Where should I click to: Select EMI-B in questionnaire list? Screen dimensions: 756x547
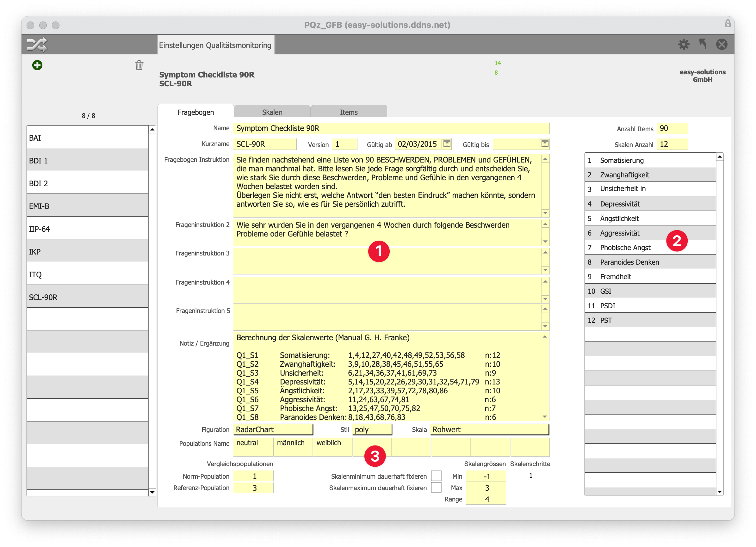coord(87,206)
